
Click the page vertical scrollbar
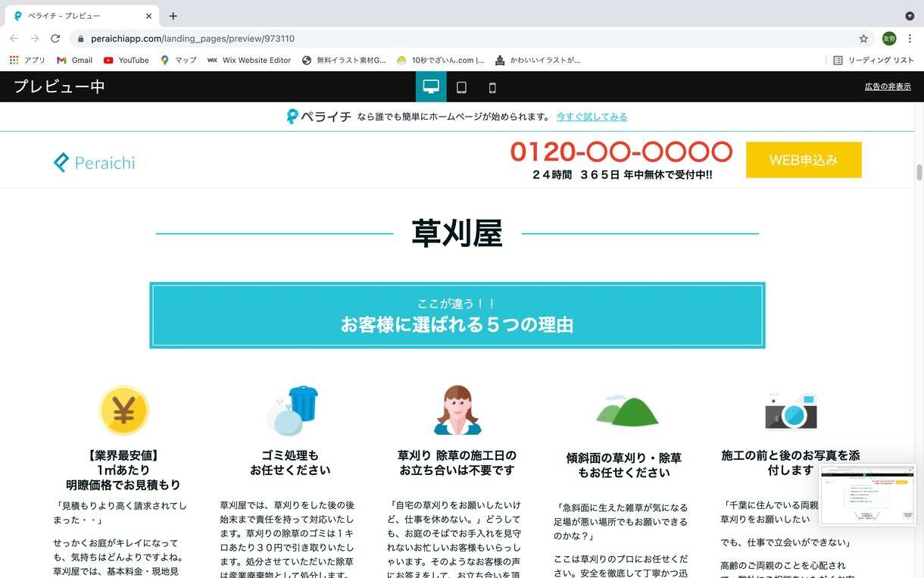point(919,172)
